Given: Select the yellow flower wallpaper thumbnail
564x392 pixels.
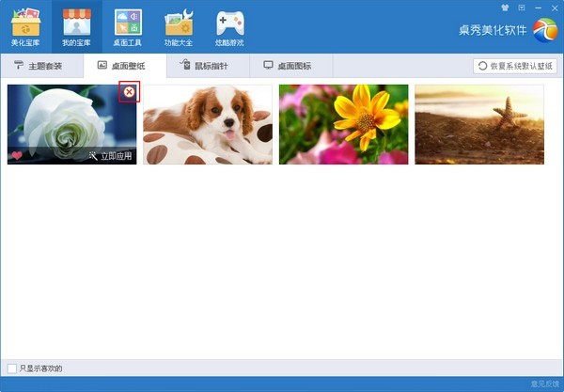Looking at the screenshot, I should pyautogui.click(x=343, y=124).
